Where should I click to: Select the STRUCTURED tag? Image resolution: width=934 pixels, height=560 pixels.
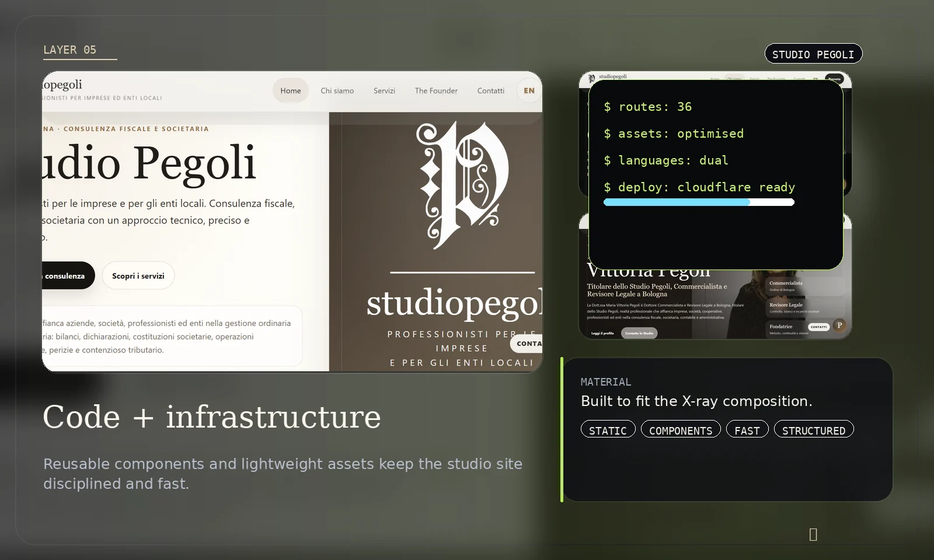pyautogui.click(x=814, y=430)
